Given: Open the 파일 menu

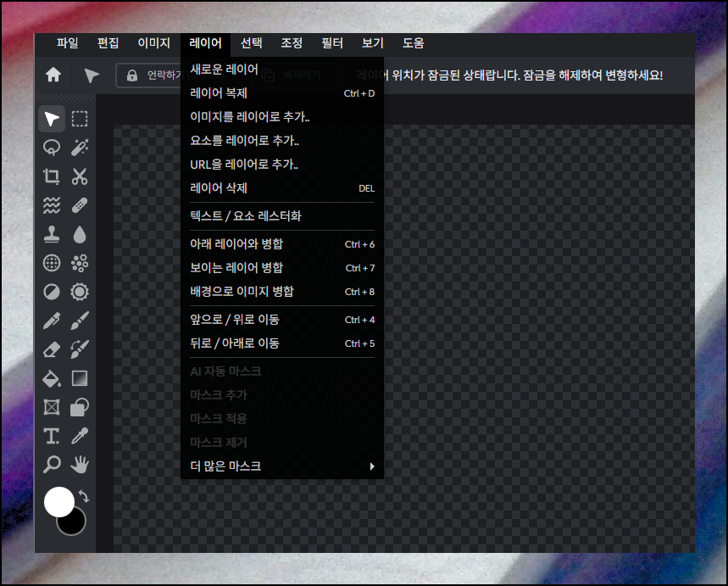Looking at the screenshot, I should (68, 43).
